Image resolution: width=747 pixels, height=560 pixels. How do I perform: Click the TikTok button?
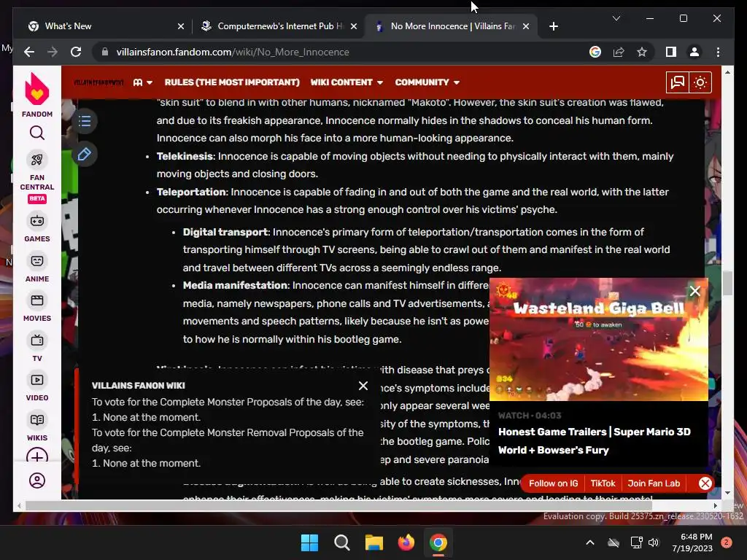tap(603, 483)
